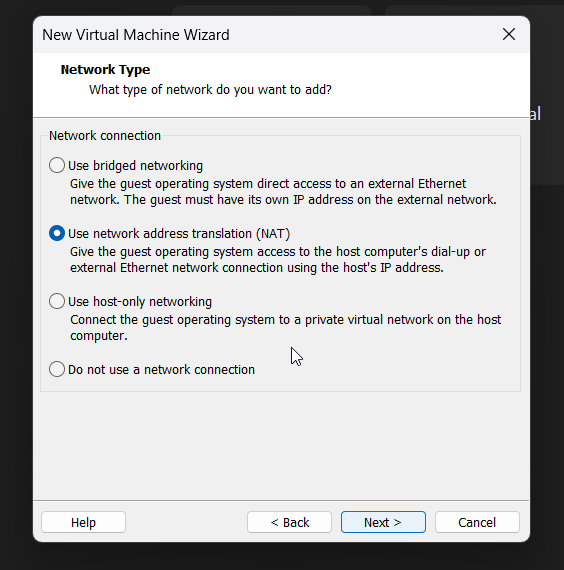Click the bridged networking description about external Ethernet
The width and height of the screenshot is (564, 570).
pos(283,192)
